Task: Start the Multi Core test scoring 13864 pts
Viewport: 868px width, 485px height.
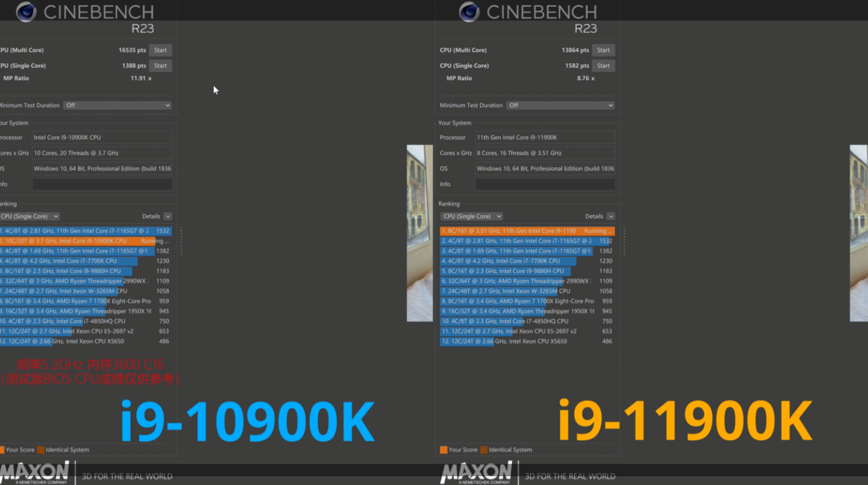Action: click(603, 50)
